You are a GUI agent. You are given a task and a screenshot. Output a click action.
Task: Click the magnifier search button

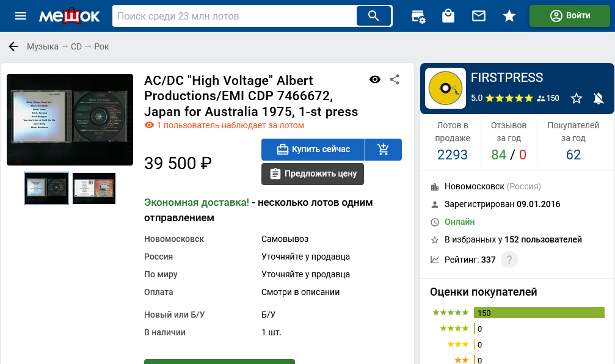click(x=374, y=16)
